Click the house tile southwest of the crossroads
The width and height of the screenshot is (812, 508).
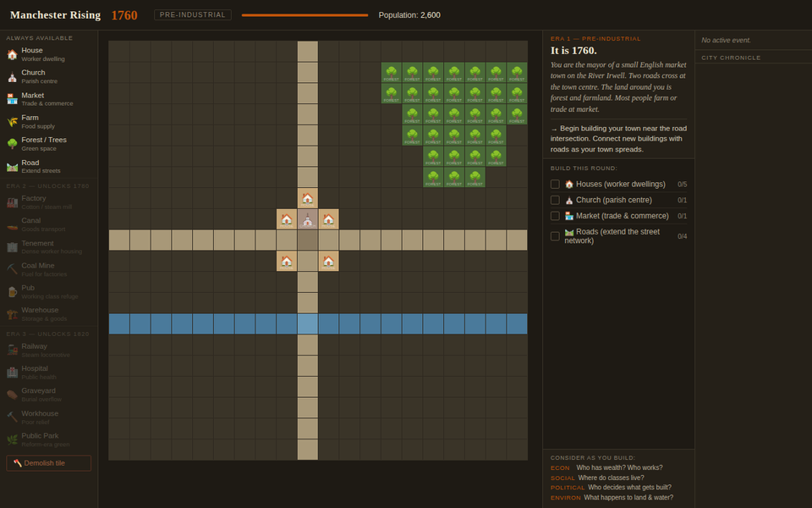[x=287, y=262]
